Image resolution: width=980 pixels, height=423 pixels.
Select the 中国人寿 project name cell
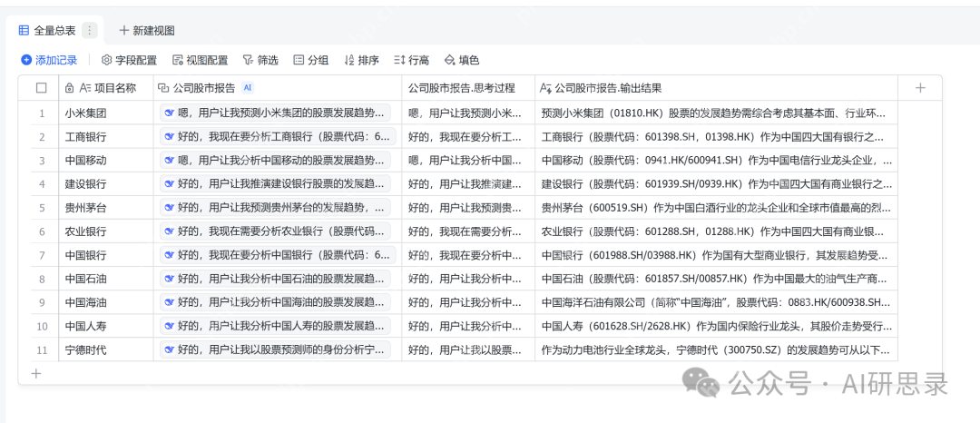pyautogui.click(x=105, y=327)
